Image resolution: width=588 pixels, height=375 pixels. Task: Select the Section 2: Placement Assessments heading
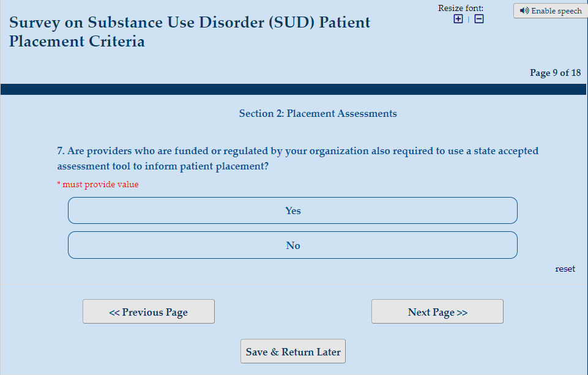[x=318, y=113]
